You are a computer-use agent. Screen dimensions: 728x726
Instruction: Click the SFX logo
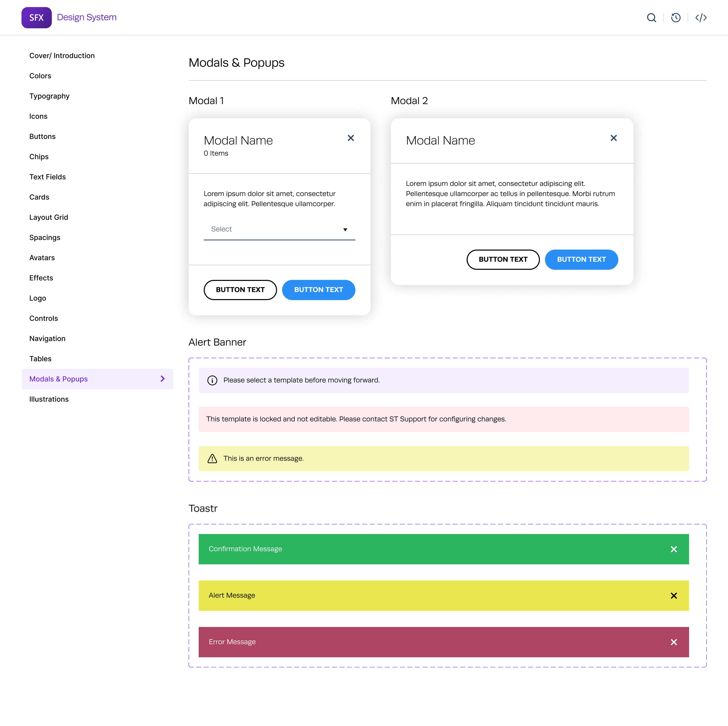tap(37, 18)
